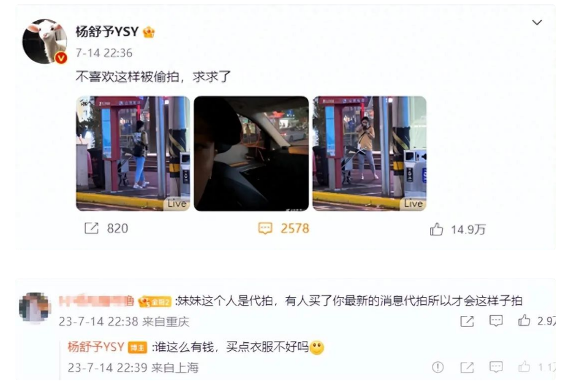Share the top comment from 重庆
The height and width of the screenshot is (392, 568).
click(x=467, y=321)
